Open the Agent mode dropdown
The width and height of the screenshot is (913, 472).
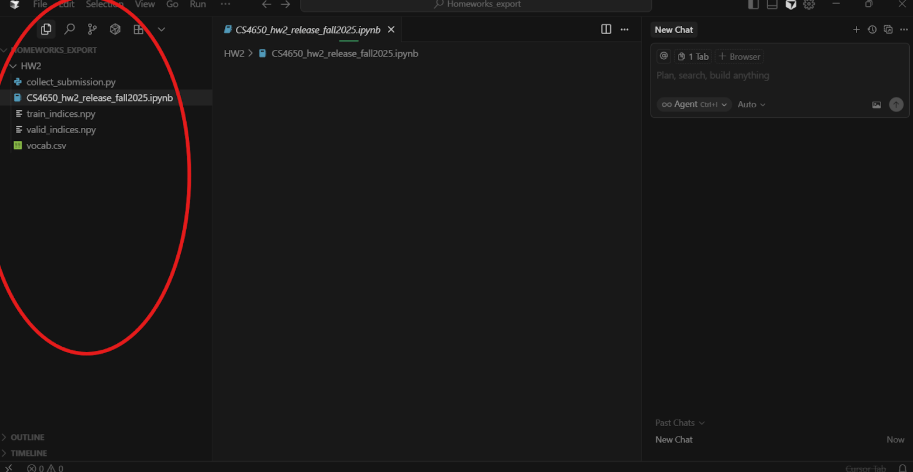694,104
